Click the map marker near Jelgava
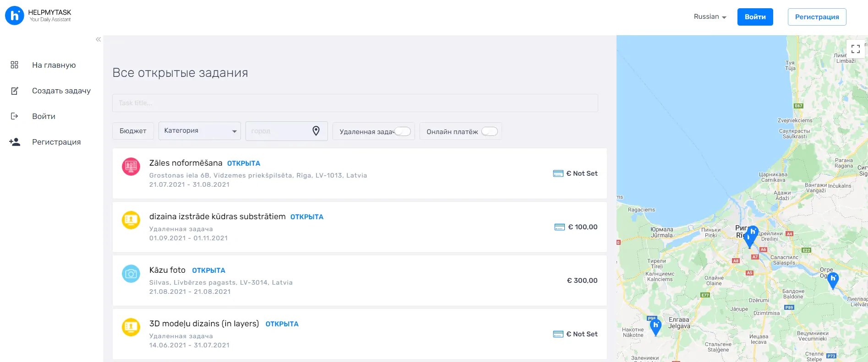868x362 pixels. coord(655,326)
